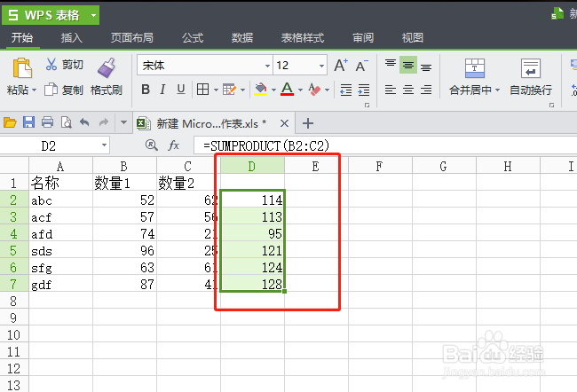Click the table style format icon
The image size is (577, 392).
click(x=229, y=90)
